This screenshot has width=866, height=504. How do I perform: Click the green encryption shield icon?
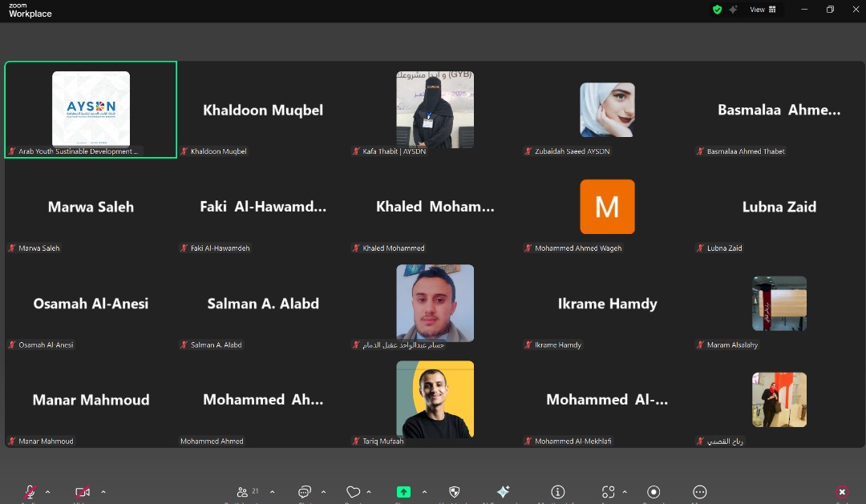718,10
